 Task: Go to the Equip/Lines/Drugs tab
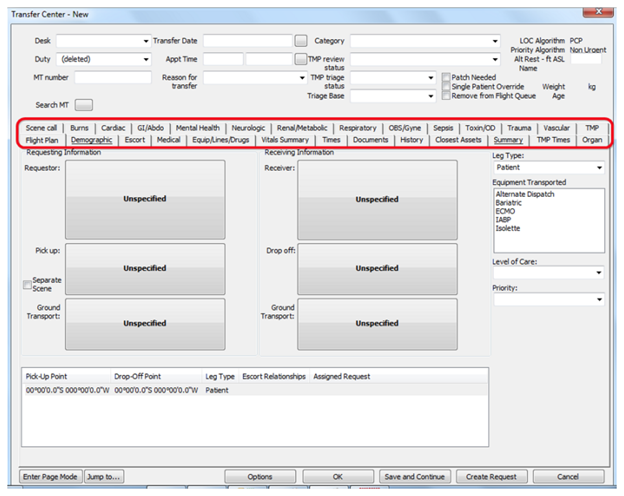coord(220,140)
